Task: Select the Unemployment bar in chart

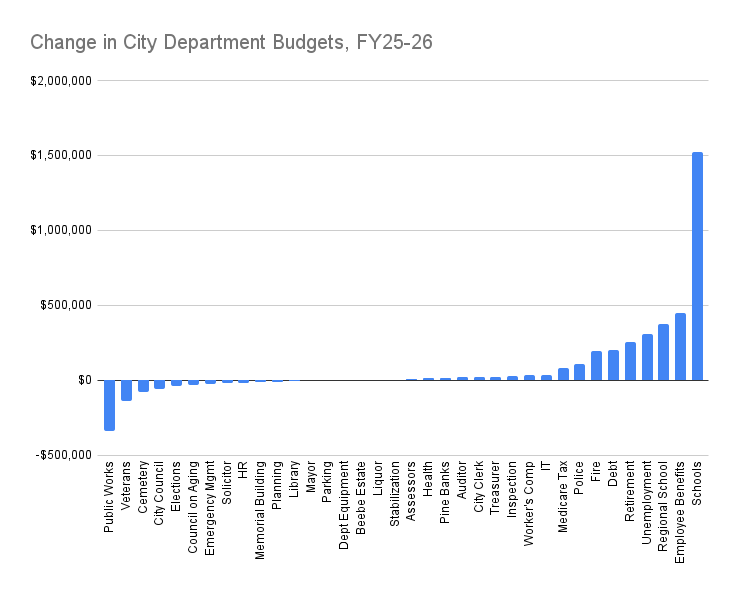Action: [x=647, y=357]
